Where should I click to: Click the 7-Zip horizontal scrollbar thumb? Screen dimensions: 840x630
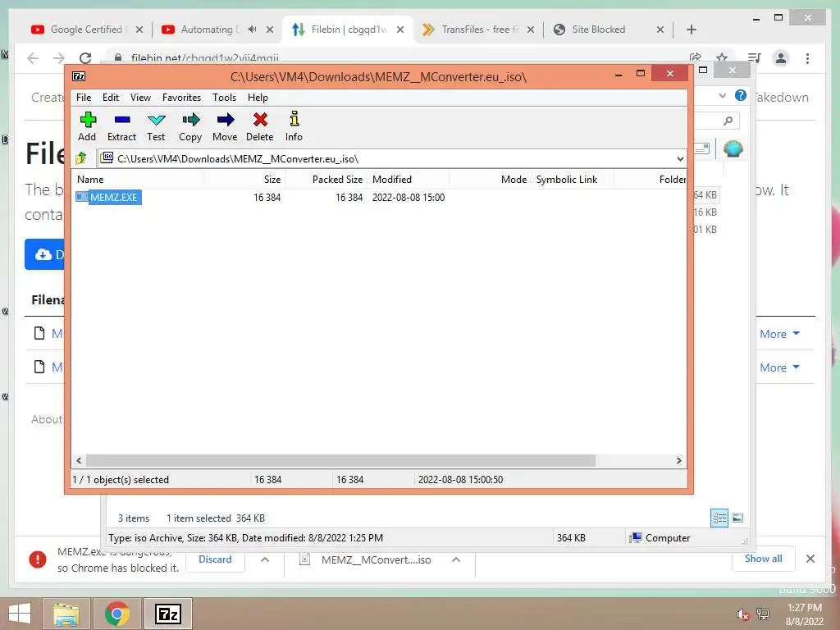pyautogui.click(x=340, y=461)
